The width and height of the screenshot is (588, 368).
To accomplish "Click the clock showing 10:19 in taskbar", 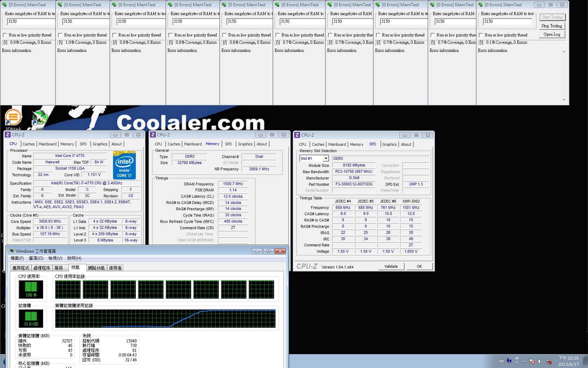I will [568, 361].
